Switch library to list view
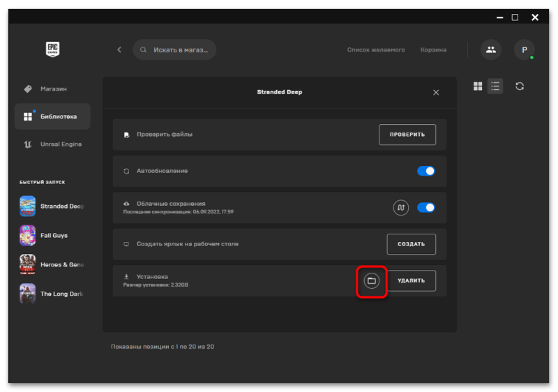 point(495,86)
